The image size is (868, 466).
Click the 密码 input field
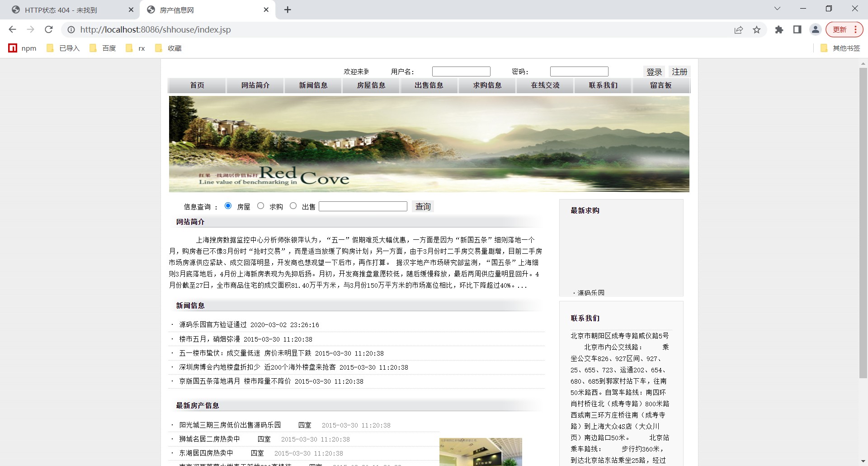[579, 71]
